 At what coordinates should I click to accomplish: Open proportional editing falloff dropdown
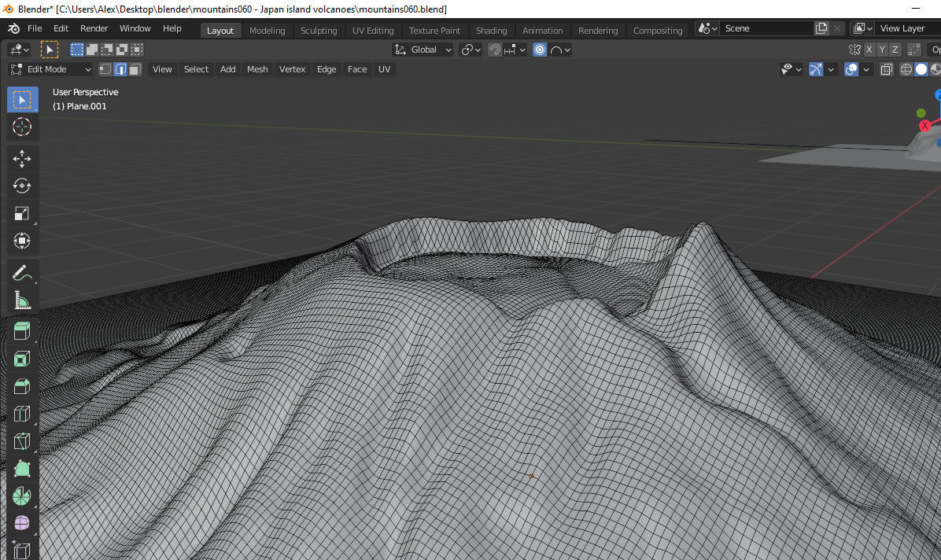(x=560, y=50)
